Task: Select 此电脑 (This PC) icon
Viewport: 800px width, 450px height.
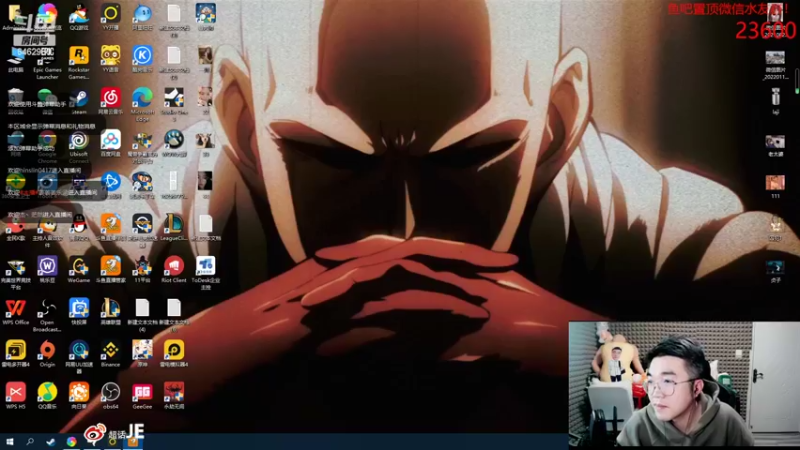Action: tap(15, 61)
